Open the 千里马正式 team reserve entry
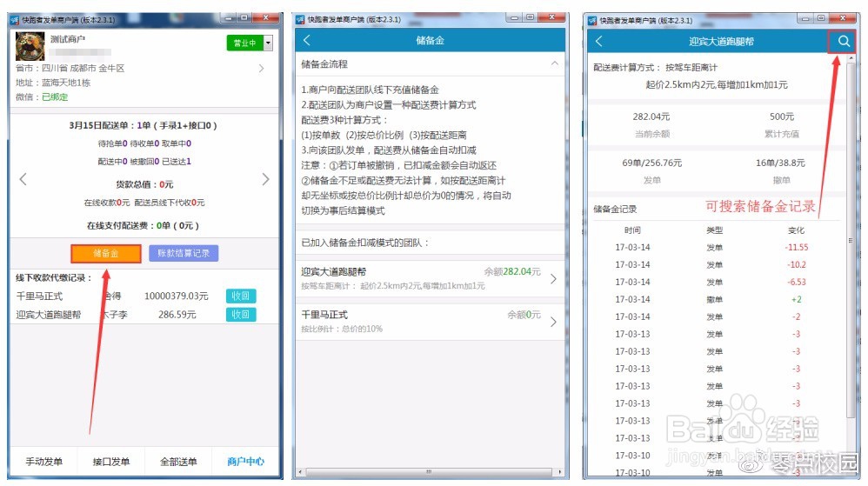868x486 pixels. coord(430,321)
